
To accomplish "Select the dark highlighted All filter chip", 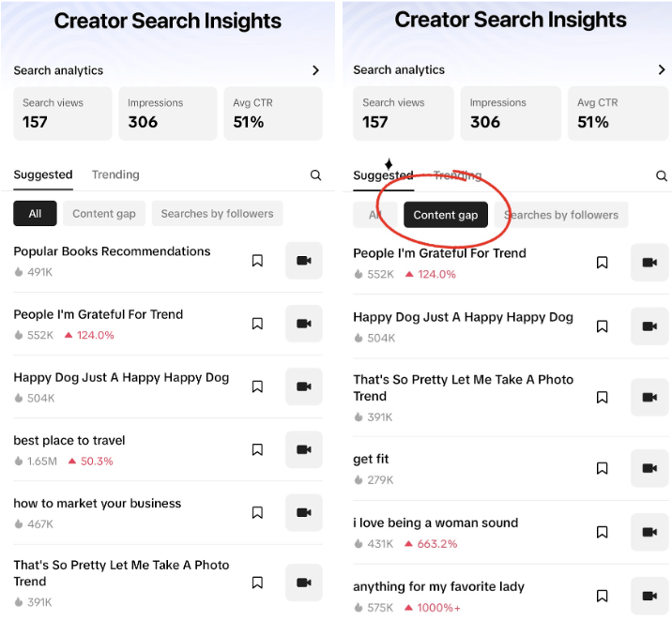I will (35, 214).
